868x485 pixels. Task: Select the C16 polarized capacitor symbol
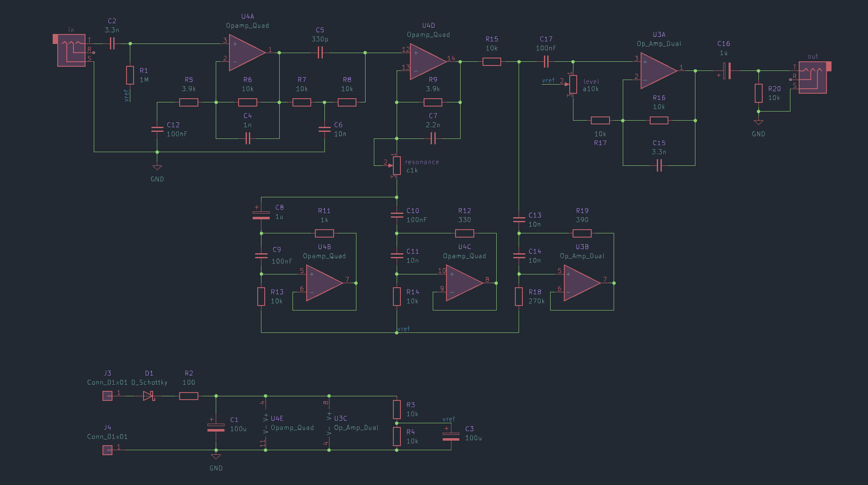(726, 71)
